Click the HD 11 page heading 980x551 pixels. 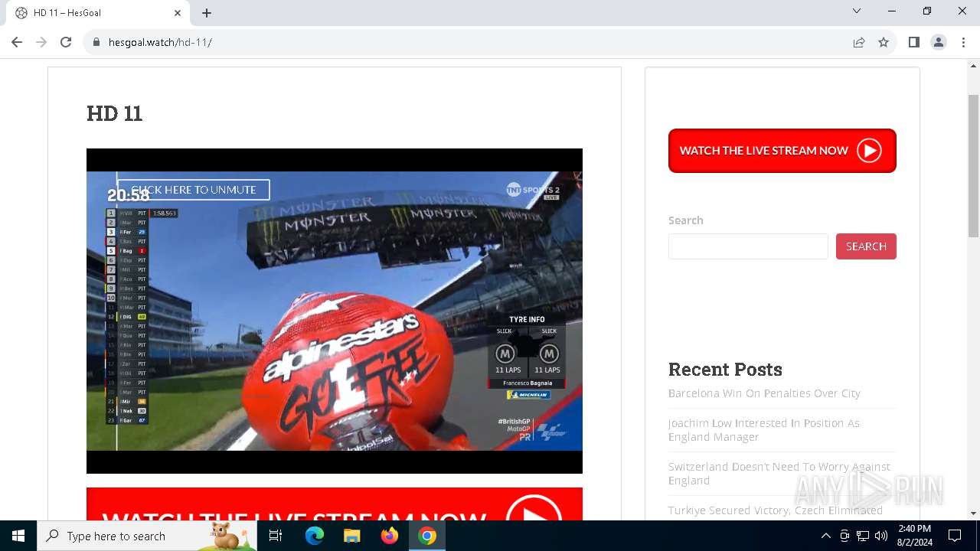[115, 113]
